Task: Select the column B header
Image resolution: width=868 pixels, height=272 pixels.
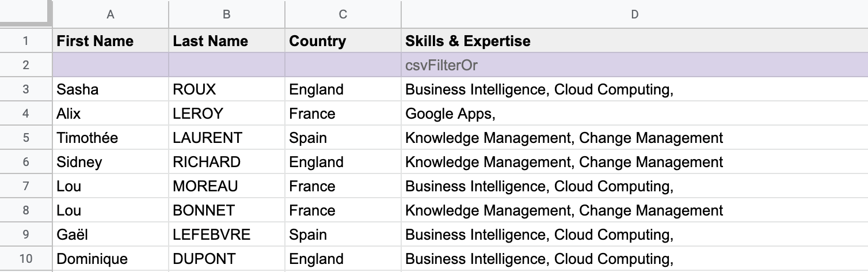Action: 227,14
